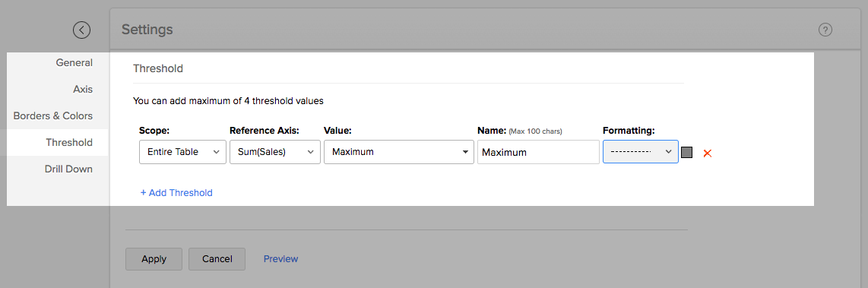The width and height of the screenshot is (868, 288).
Task: Click the Apply button
Action: click(154, 258)
